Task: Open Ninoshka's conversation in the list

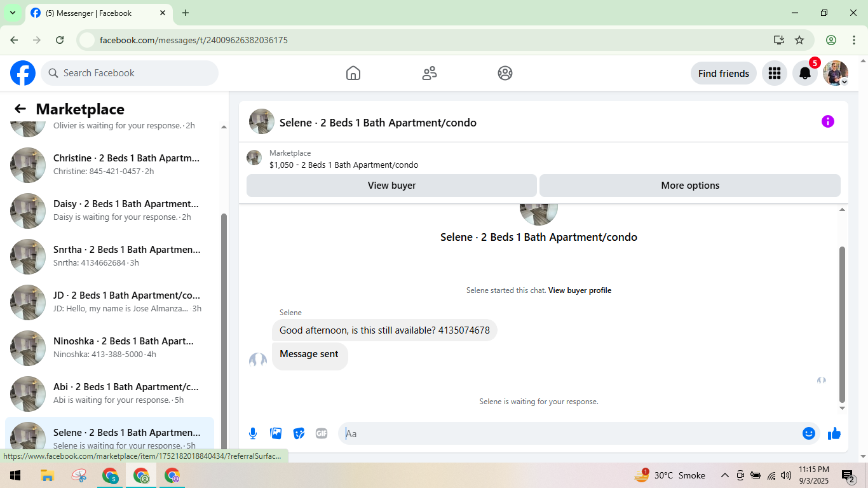Action: tap(109, 348)
